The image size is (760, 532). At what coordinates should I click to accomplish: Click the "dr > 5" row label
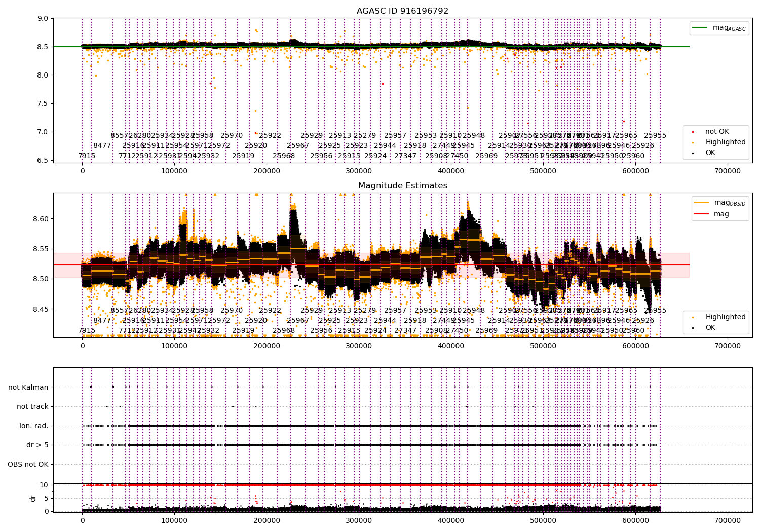37,445
